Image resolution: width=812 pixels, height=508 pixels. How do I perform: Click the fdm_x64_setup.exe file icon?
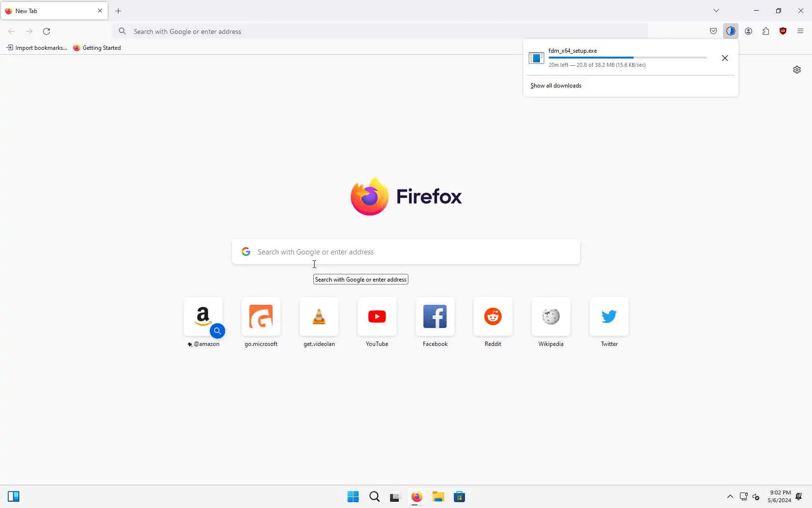coord(536,58)
